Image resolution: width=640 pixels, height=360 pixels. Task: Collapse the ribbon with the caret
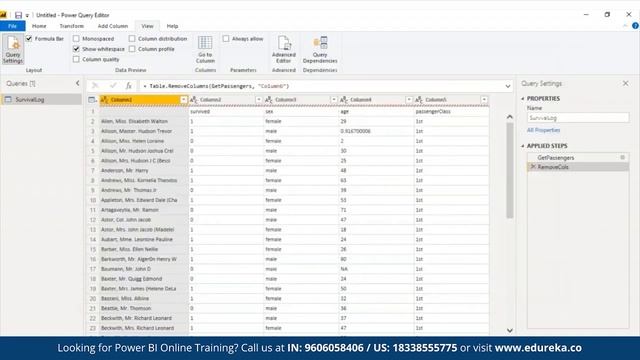pos(625,26)
